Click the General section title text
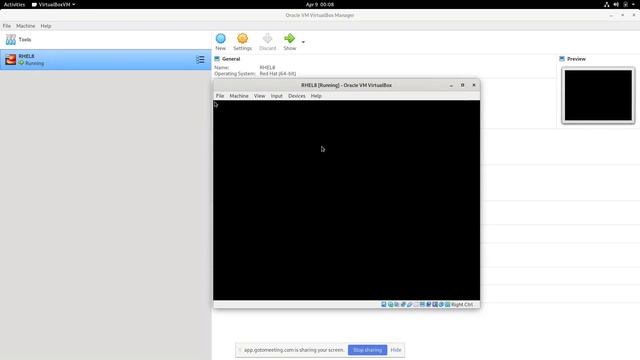 point(231,59)
